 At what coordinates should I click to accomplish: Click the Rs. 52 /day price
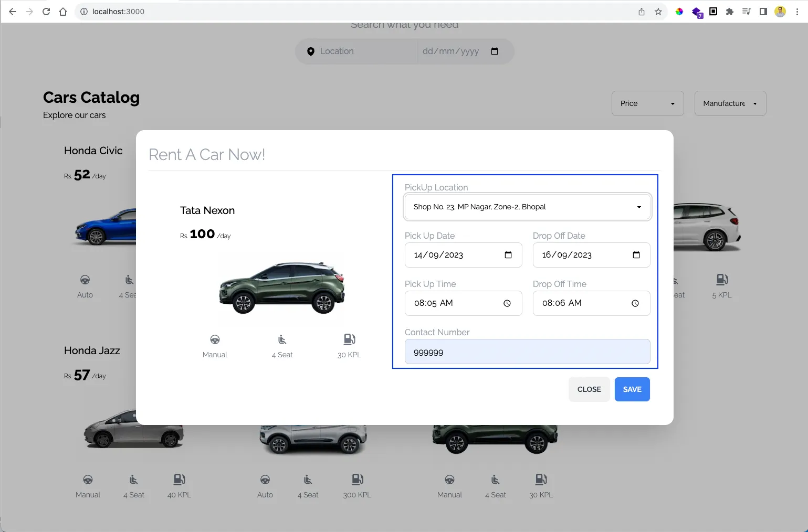(85, 175)
